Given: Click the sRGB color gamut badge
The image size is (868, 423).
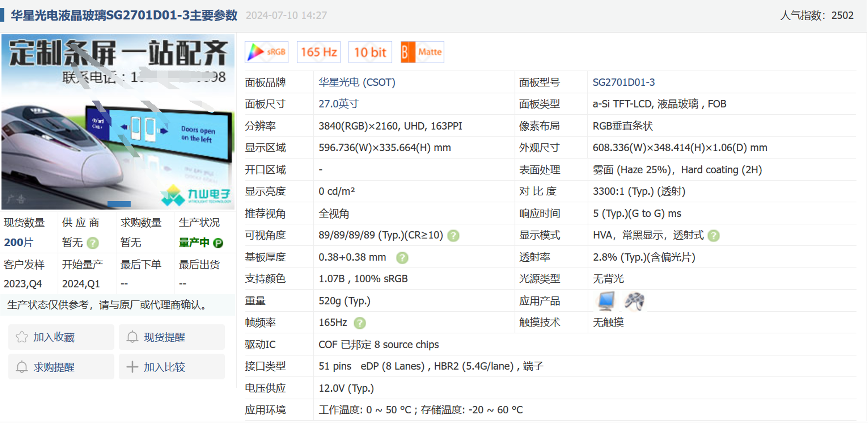Looking at the screenshot, I should tap(266, 52).
